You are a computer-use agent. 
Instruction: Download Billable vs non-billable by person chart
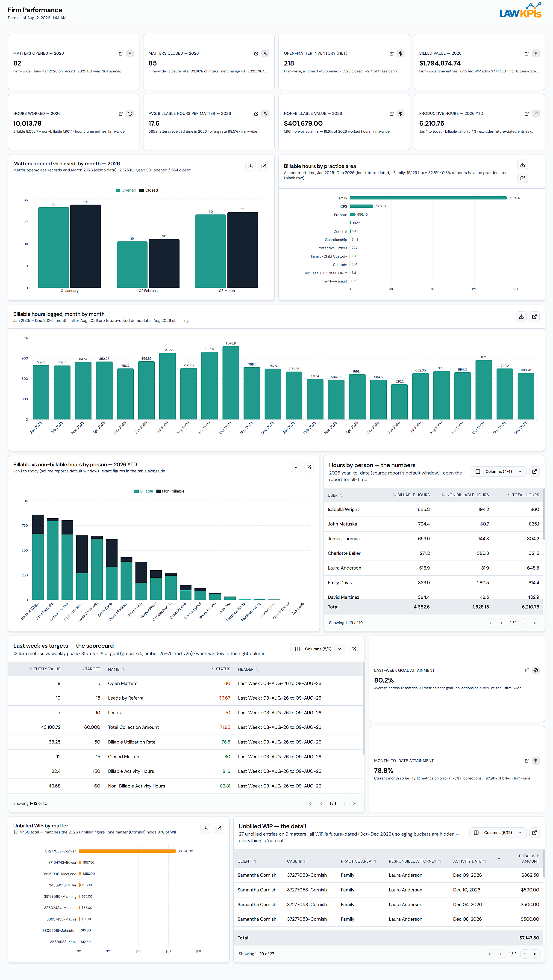[296, 467]
